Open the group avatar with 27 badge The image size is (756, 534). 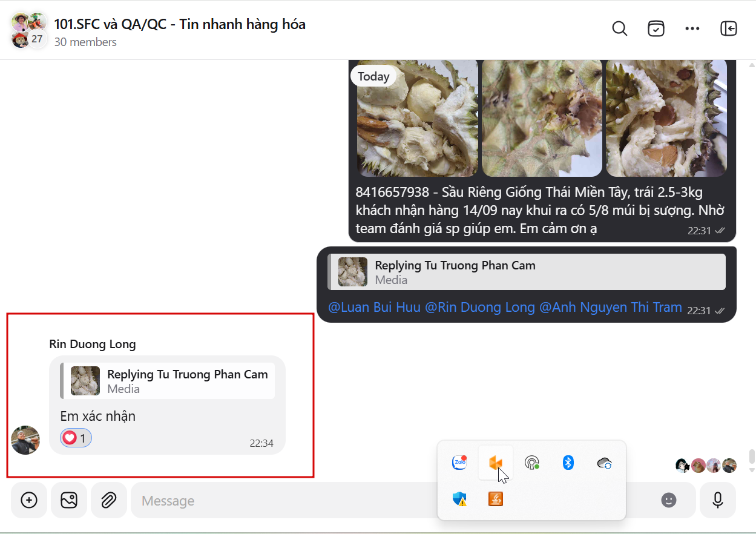pos(28,30)
